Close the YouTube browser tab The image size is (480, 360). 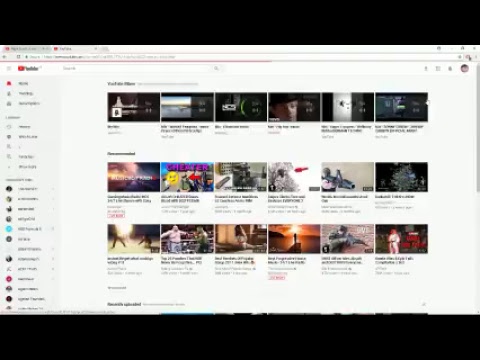[x=96, y=49]
